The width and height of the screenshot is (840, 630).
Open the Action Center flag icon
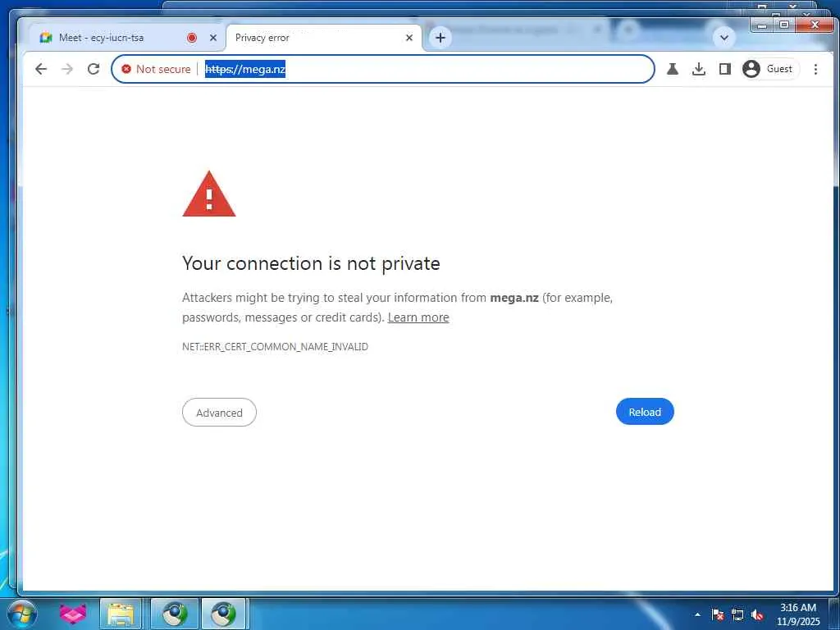click(718, 614)
